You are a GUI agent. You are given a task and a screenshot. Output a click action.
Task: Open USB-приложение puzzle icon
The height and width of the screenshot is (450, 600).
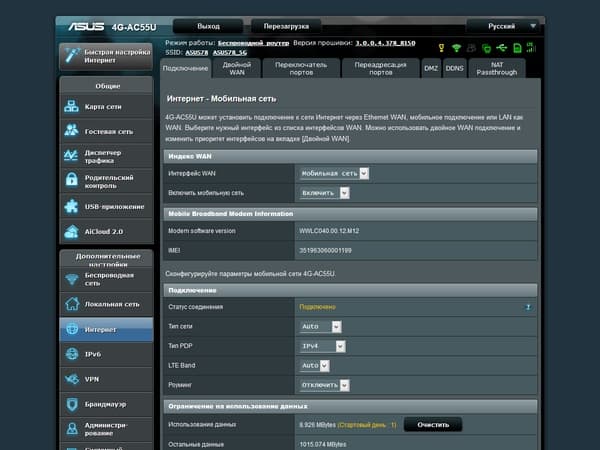pyautogui.click(x=72, y=206)
